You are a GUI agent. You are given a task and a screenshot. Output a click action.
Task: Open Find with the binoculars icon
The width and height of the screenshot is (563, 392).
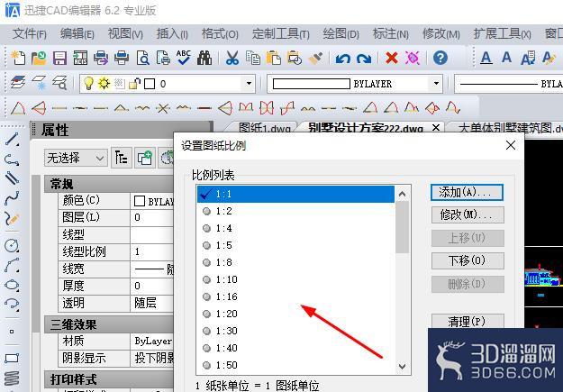(204, 58)
